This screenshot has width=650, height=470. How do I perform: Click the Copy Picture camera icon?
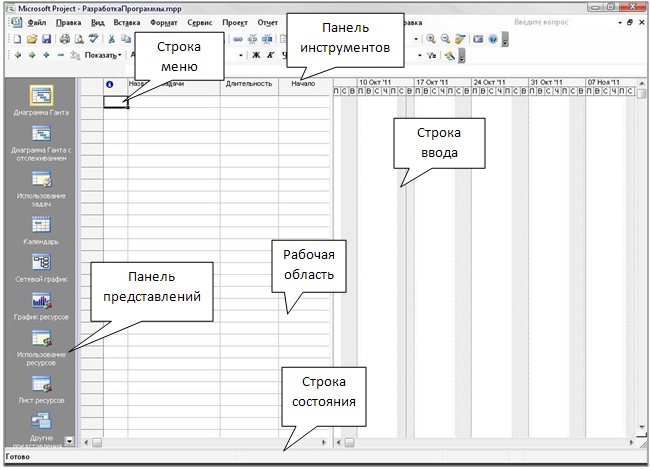[x=478, y=39]
